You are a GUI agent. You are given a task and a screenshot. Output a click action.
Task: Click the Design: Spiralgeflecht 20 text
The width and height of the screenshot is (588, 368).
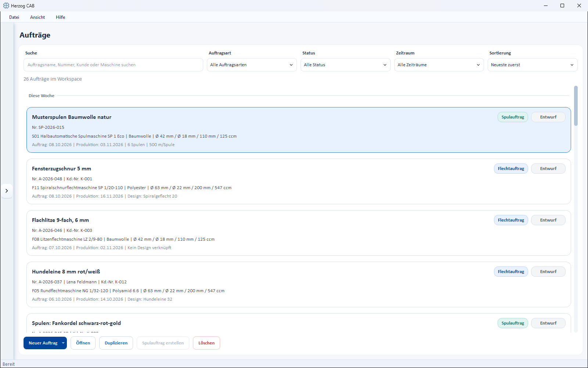(x=153, y=196)
